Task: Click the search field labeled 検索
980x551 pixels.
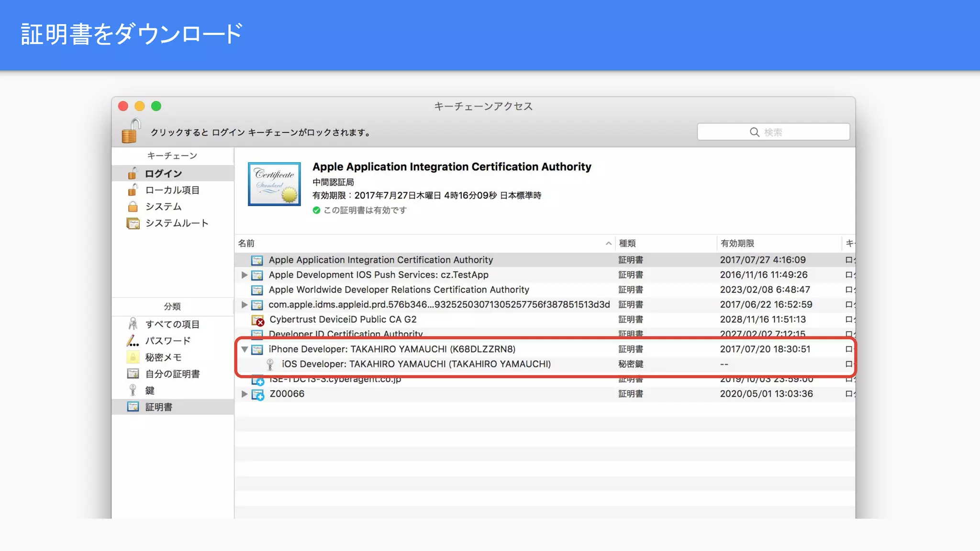Action: click(x=773, y=132)
